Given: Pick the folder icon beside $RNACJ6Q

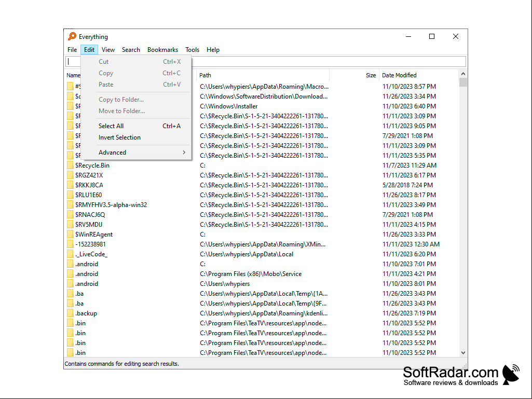Looking at the screenshot, I should 70,214.
